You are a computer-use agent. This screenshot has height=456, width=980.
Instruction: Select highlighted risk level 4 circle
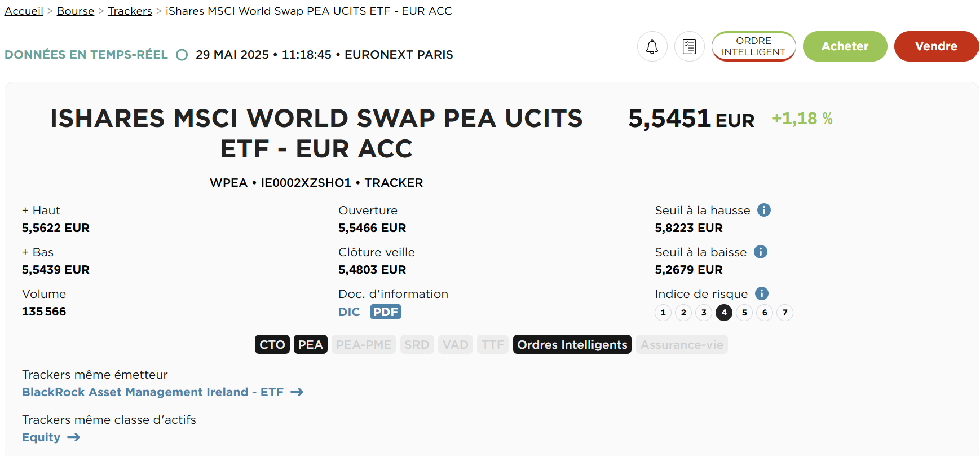tap(724, 313)
